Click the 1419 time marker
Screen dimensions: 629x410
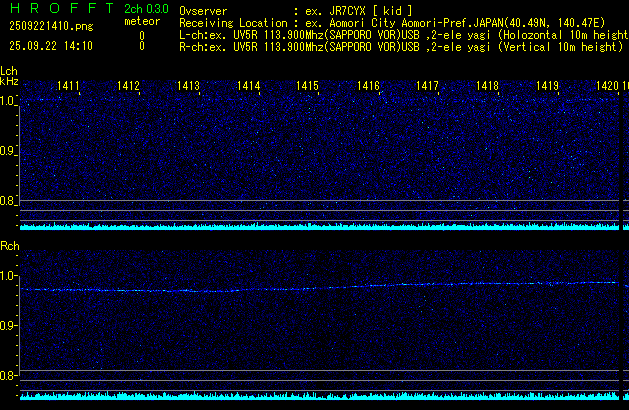[547, 87]
